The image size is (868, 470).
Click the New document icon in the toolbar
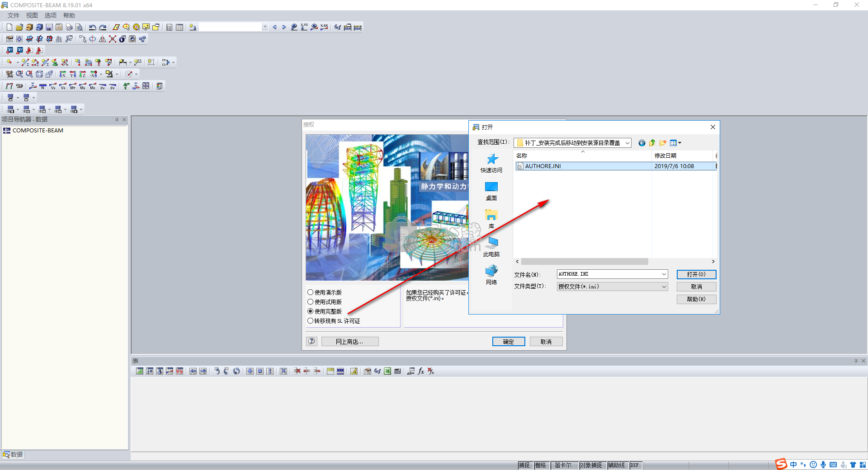[x=9, y=27]
